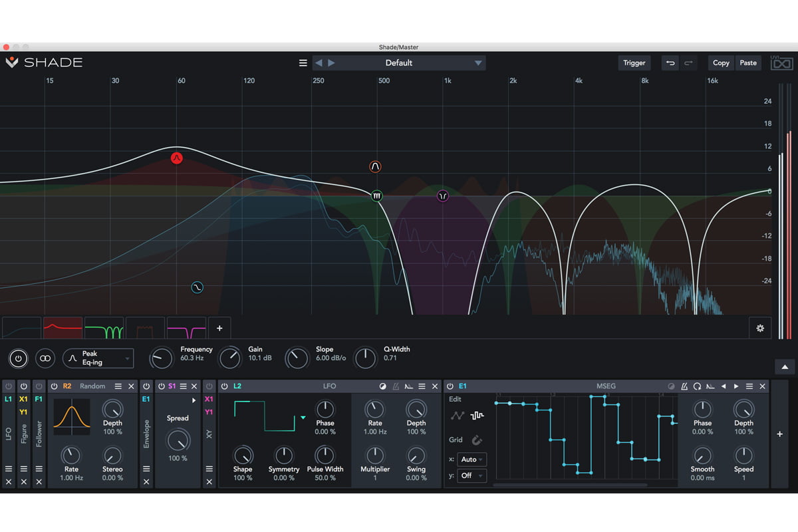
Task: Open the LFO waveform shape dropdown arrow
Action: [303, 418]
